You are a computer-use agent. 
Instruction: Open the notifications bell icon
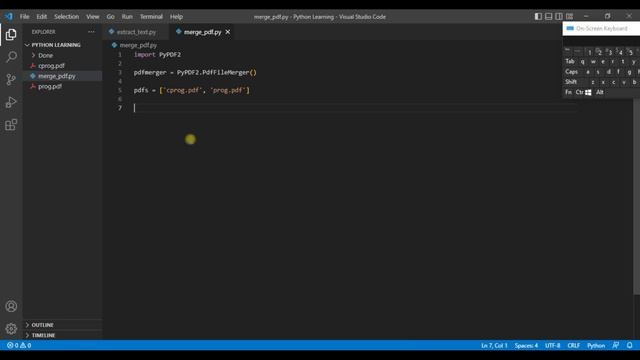(629, 345)
